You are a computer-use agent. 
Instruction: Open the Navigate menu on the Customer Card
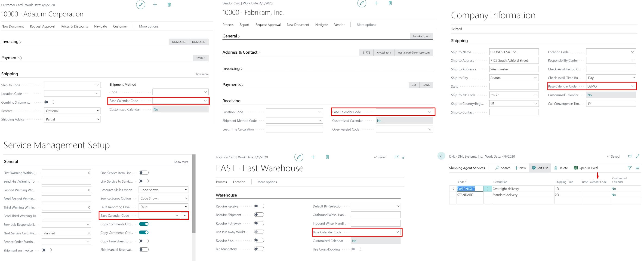[x=100, y=26]
